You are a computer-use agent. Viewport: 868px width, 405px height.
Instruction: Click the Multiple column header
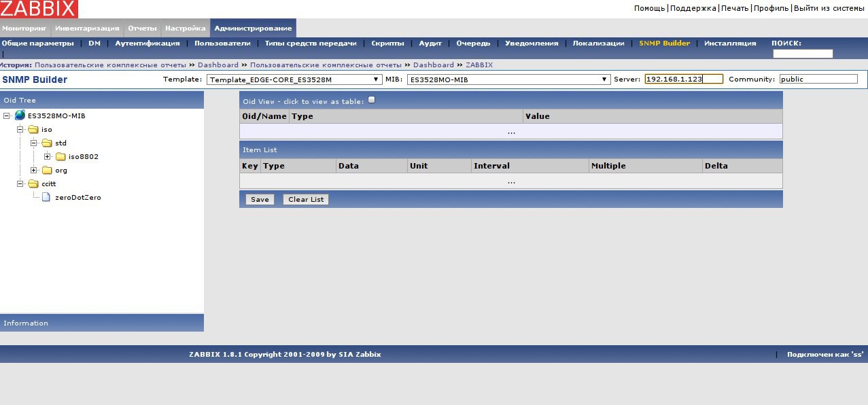[645, 166]
